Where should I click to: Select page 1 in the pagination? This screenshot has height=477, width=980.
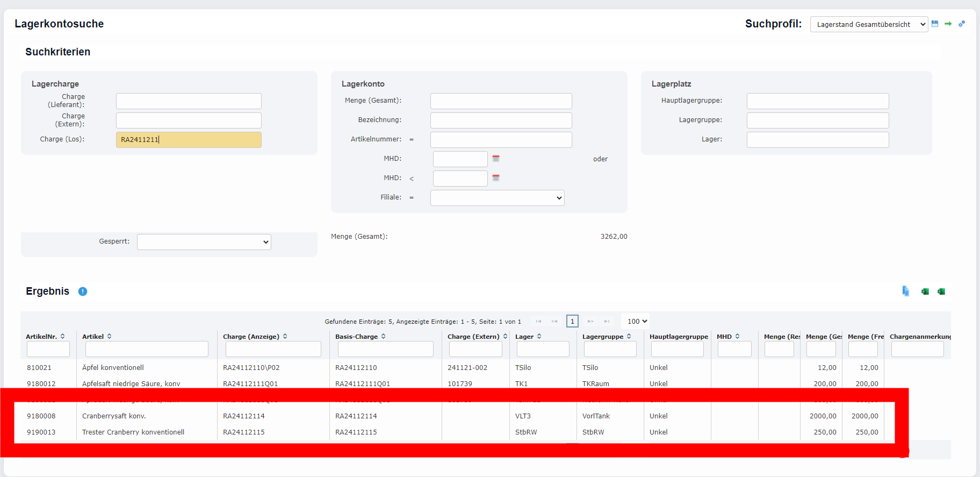[572, 321]
